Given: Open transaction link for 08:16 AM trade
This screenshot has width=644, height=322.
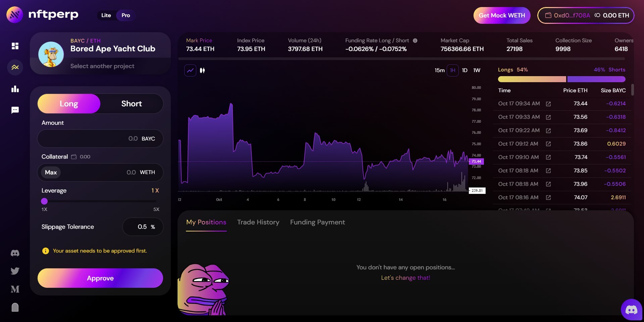Looking at the screenshot, I should [x=548, y=198].
